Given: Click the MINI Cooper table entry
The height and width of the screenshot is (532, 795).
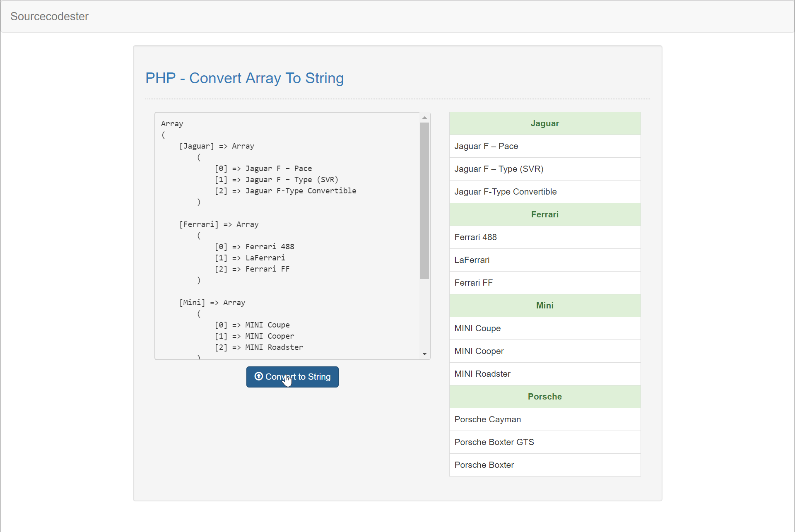Looking at the screenshot, I should click(544, 351).
